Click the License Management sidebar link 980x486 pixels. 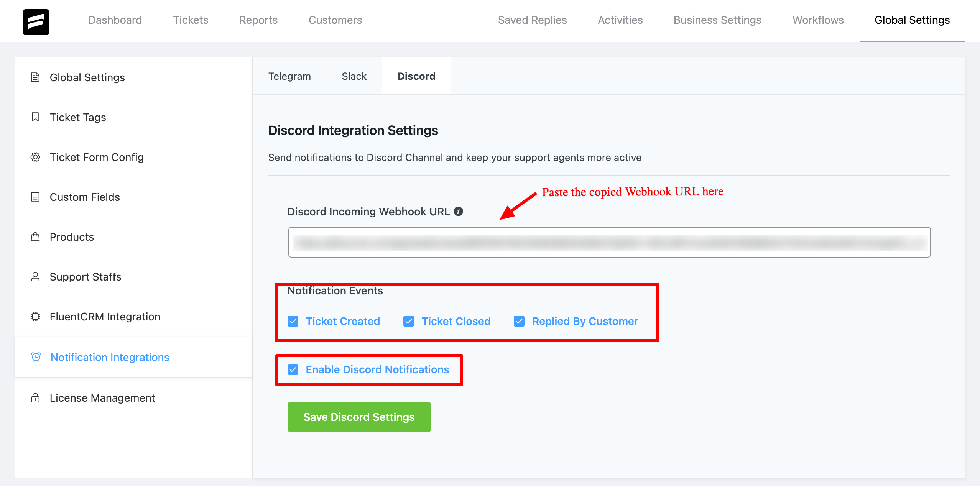(x=102, y=397)
